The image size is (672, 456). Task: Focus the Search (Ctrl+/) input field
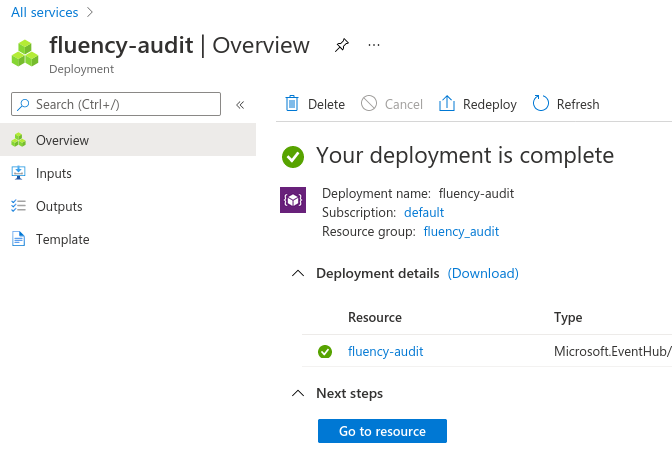click(x=116, y=104)
